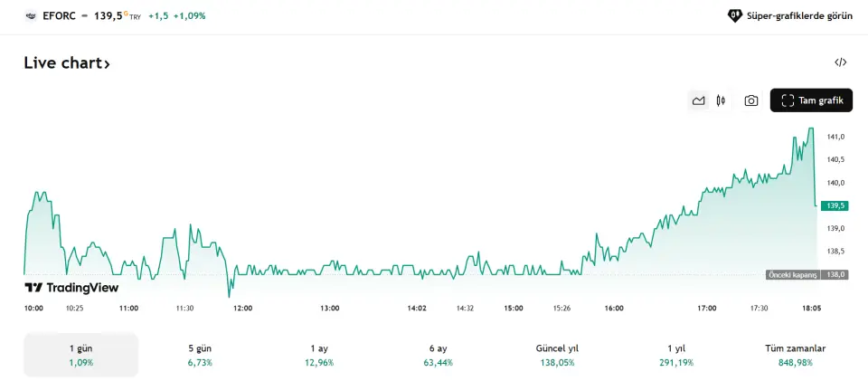Show the 6 ay range
Image resolution: width=868 pixels, height=381 pixels.
(438, 355)
